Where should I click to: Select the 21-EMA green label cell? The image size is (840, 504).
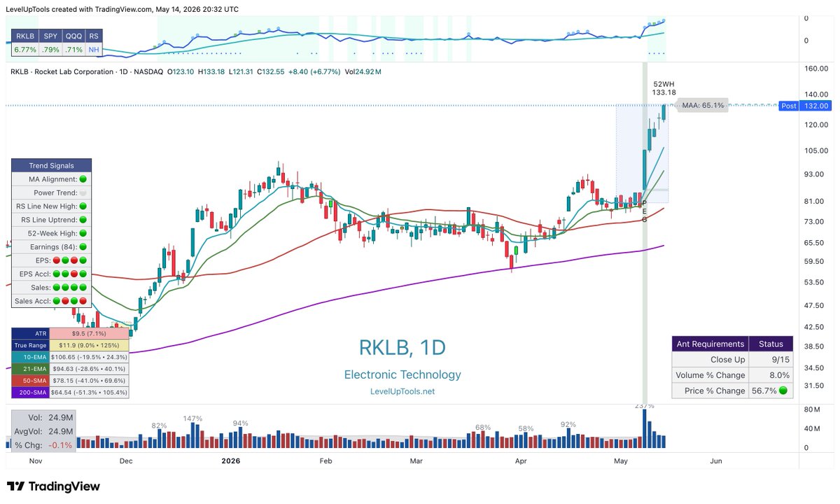(x=30, y=370)
